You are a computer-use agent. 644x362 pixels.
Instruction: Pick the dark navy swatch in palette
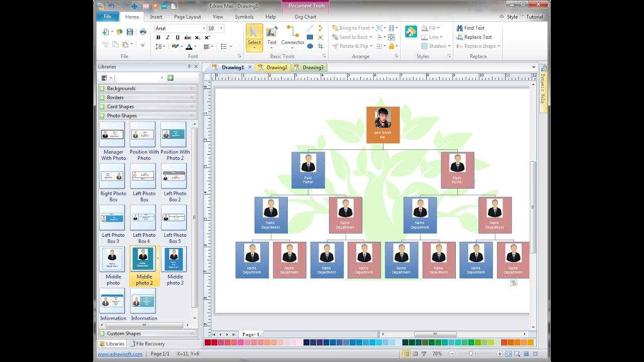[306, 342]
